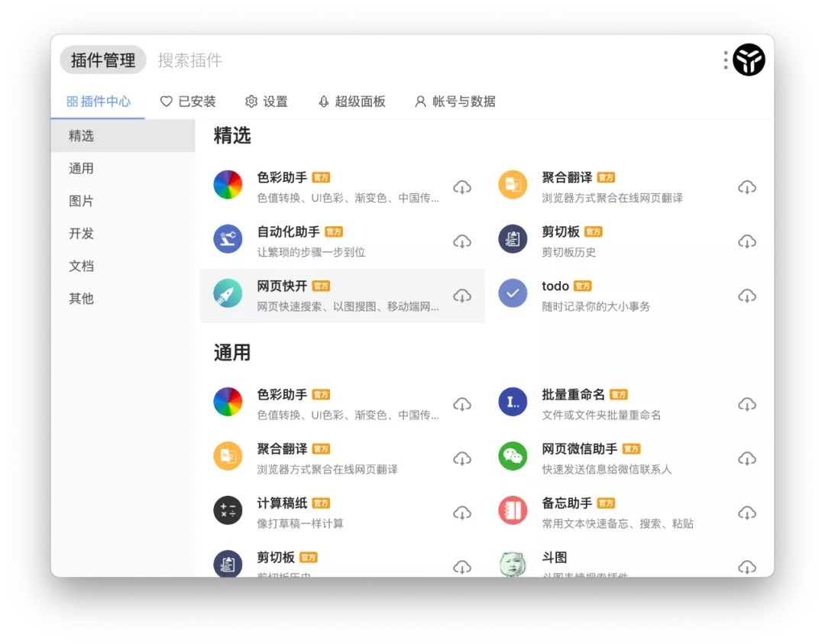This screenshot has height=644, width=825.
Task: Click description 文件或文件夹批量重命名
Action: [x=601, y=415]
